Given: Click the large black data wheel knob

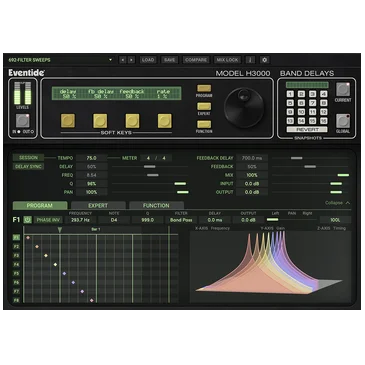Looking at the screenshot, I should (244, 108).
